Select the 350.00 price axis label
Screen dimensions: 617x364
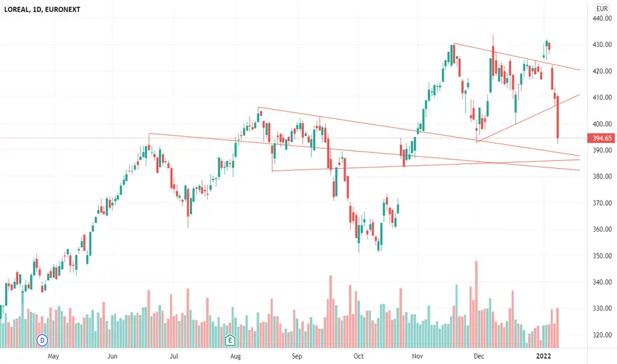click(x=602, y=255)
